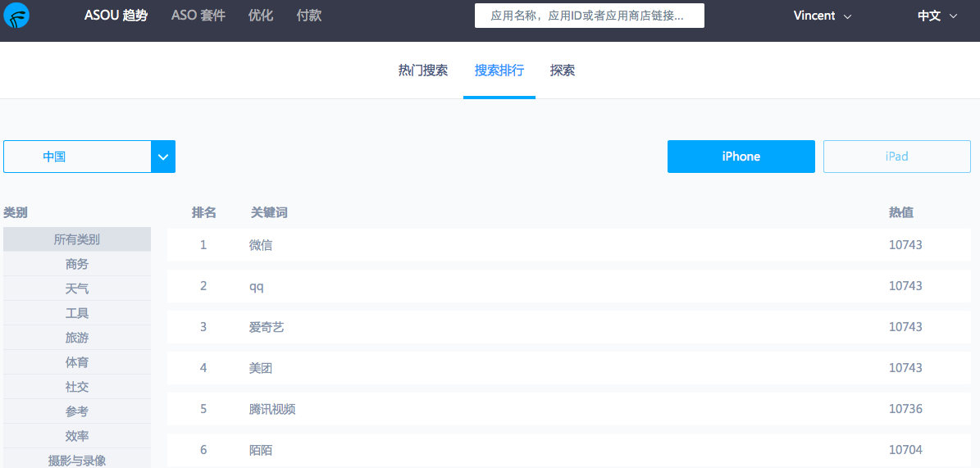Click the rank number 1 cell

coord(203,245)
